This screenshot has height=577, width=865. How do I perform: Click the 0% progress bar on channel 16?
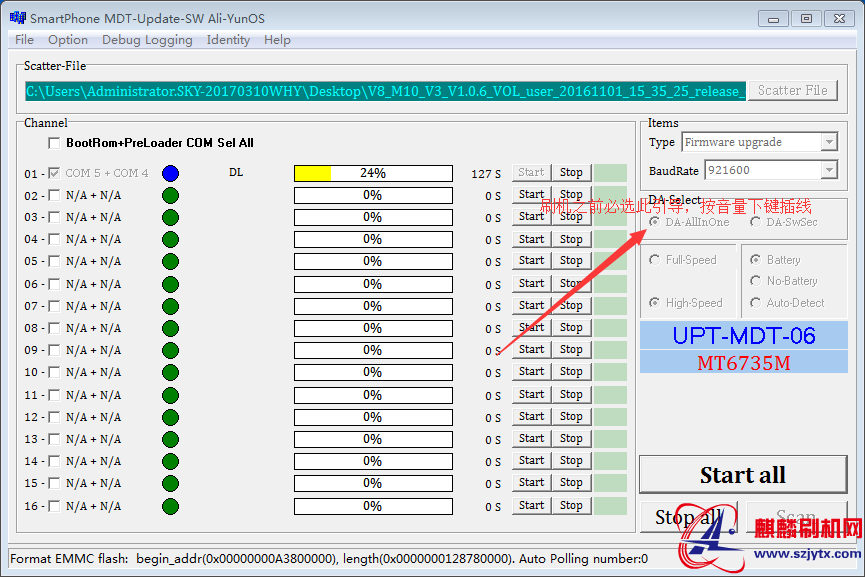point(373,506)
